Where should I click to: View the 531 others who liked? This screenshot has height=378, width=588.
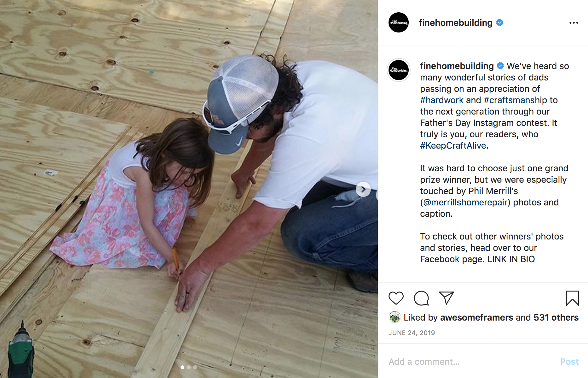coord(556,317)
